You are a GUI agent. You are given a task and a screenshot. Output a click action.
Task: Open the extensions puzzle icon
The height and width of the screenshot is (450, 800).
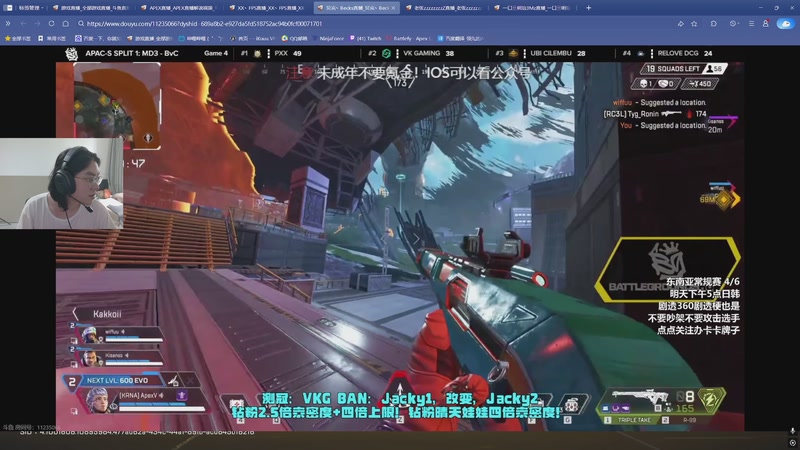tap(714, 23)
